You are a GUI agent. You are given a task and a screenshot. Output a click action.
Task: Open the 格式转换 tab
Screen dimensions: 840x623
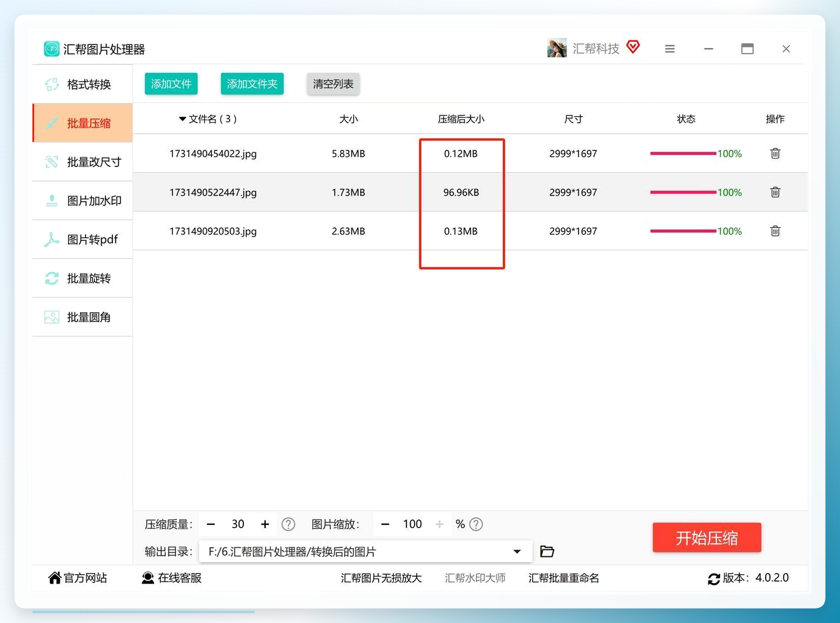click(x=82, y=84)
